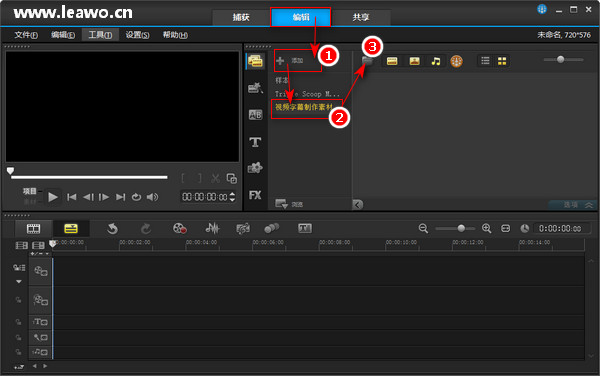Play the preview
Screen dimensions: 600x376
tap(53, 197)
